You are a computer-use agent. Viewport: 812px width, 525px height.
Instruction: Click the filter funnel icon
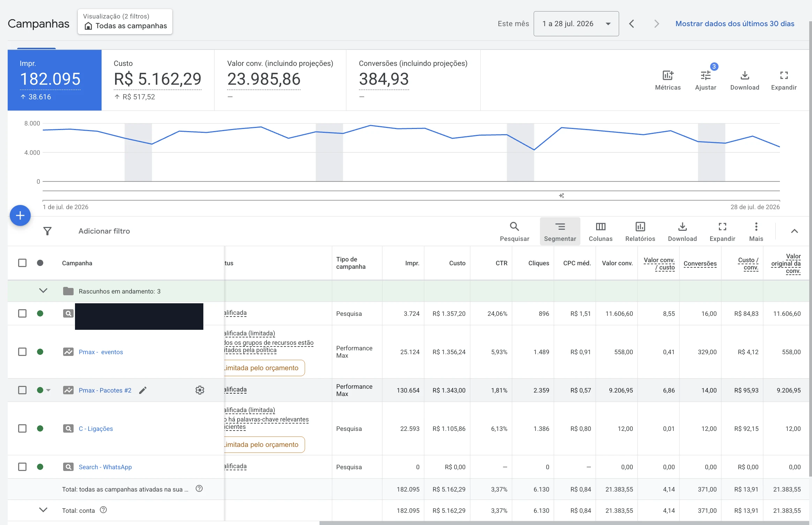[47, 231]
